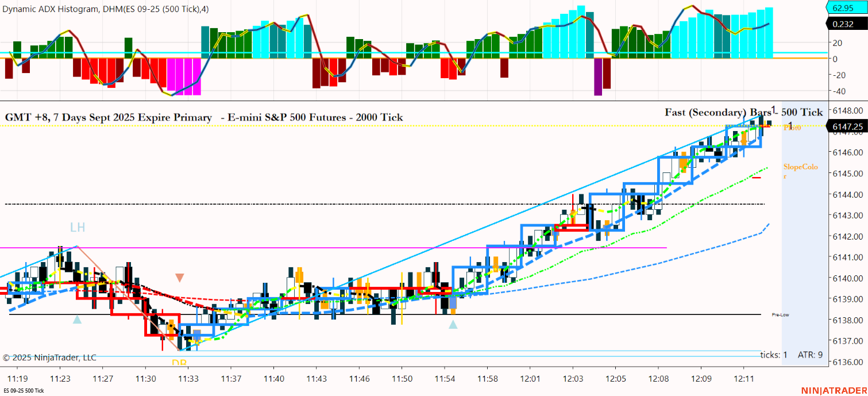Click the ATR: 9 readout

point(810,355)
